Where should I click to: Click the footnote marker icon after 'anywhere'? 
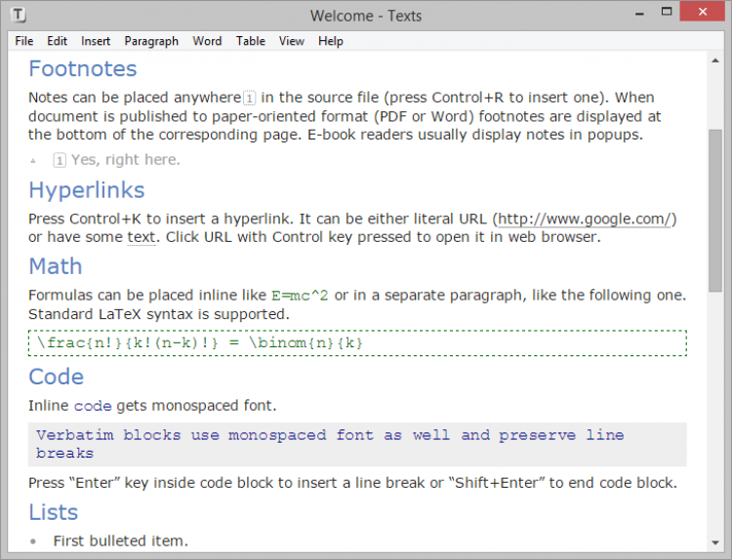pyautogui.click(x=250, y=98)
